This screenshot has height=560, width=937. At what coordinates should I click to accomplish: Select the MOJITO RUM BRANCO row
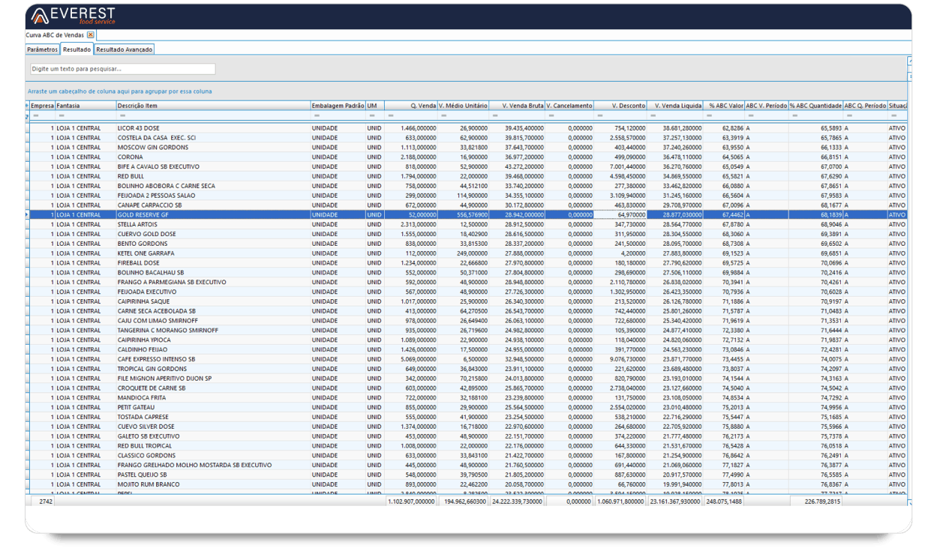click(468, 484)
